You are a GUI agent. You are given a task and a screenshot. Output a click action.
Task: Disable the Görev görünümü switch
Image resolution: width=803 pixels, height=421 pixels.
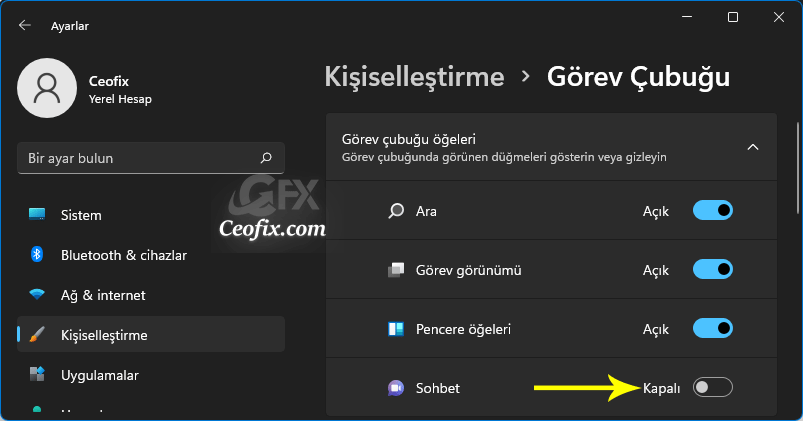(713, 269)
